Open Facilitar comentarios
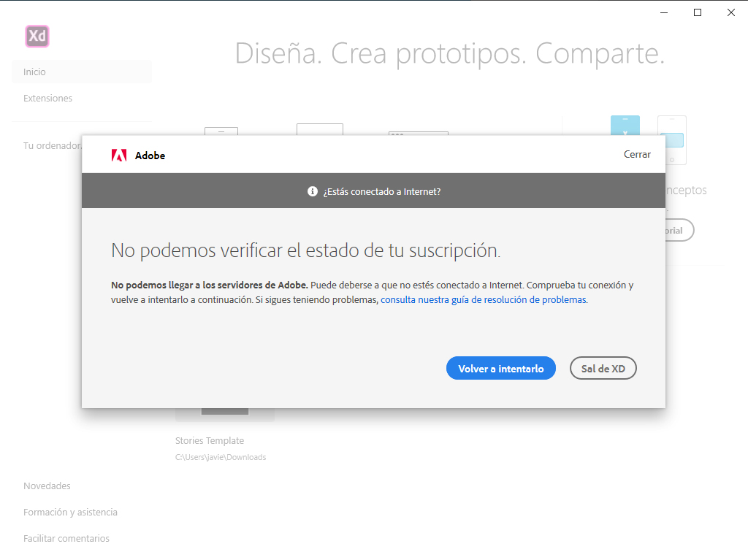This screenshot has height=560, width=748. (x=66, y=538)
